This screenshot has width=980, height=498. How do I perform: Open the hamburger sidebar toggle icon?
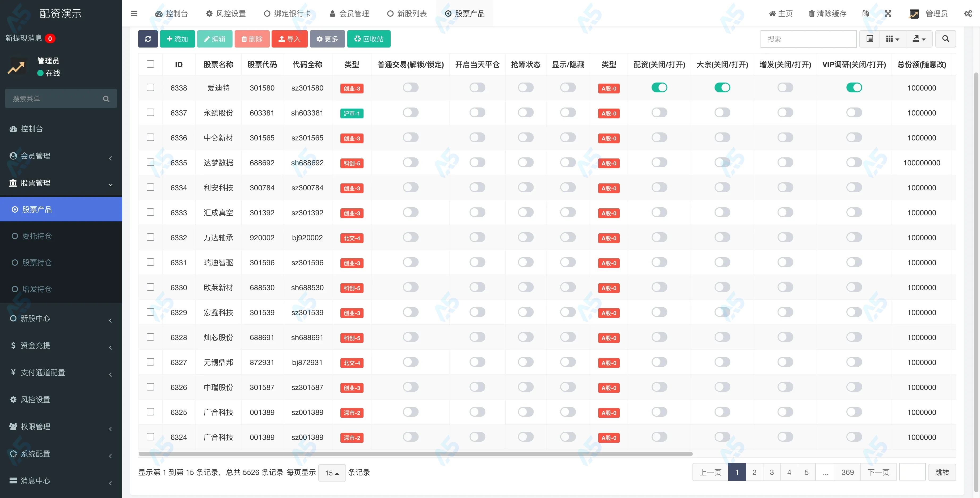pyautogui.click(x=134, y=14)
